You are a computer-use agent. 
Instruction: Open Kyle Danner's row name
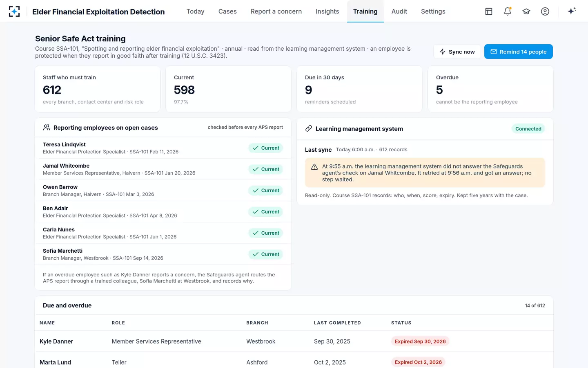coord(56,341)
